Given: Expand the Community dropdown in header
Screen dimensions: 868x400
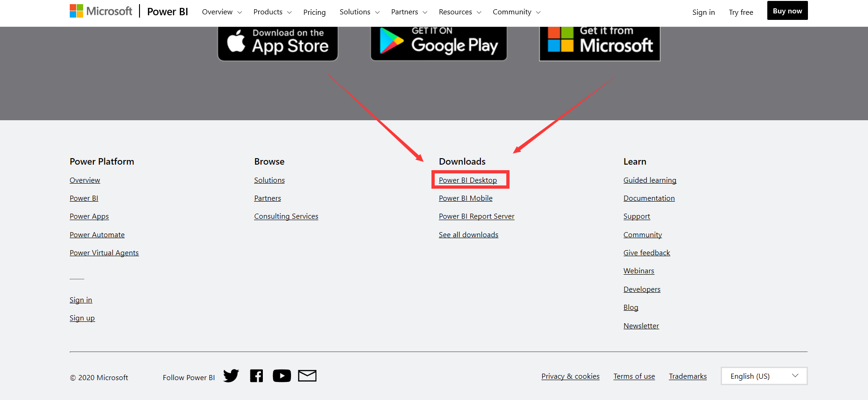Looking at the screenshot, I should 516,12.
